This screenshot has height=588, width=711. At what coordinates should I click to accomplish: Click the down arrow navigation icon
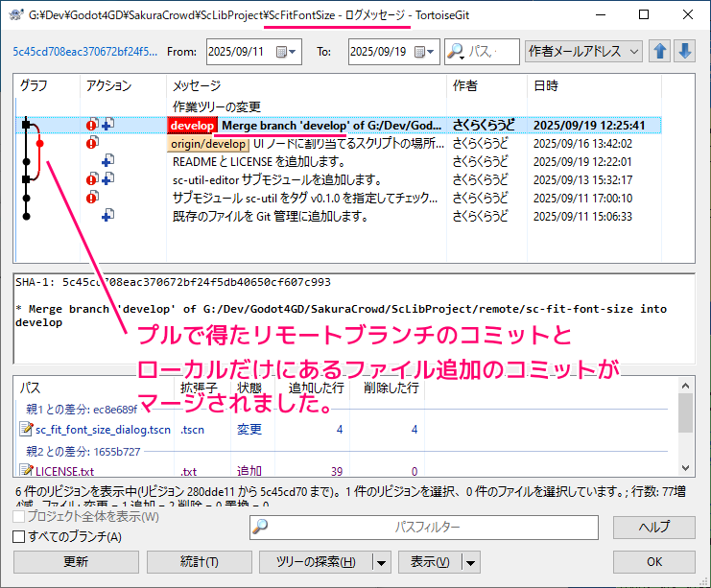(x=684, y=51)
